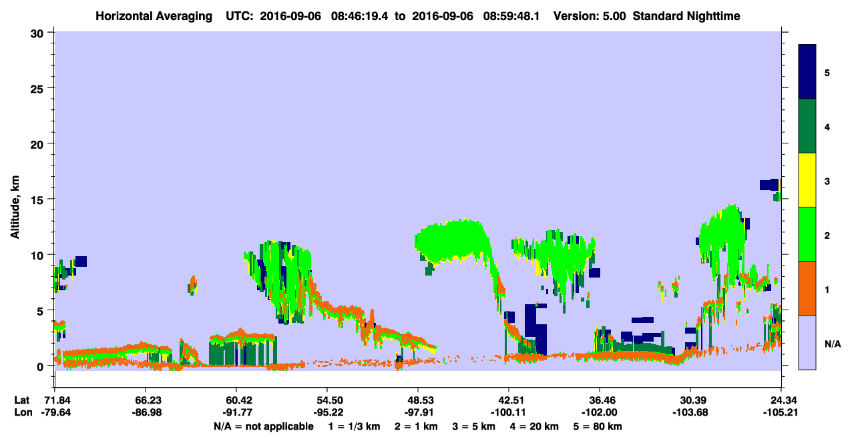Click the bright green color bar segment labeled 2
Image resolution: width=868 pixels, height=445 pixels.
807,234
